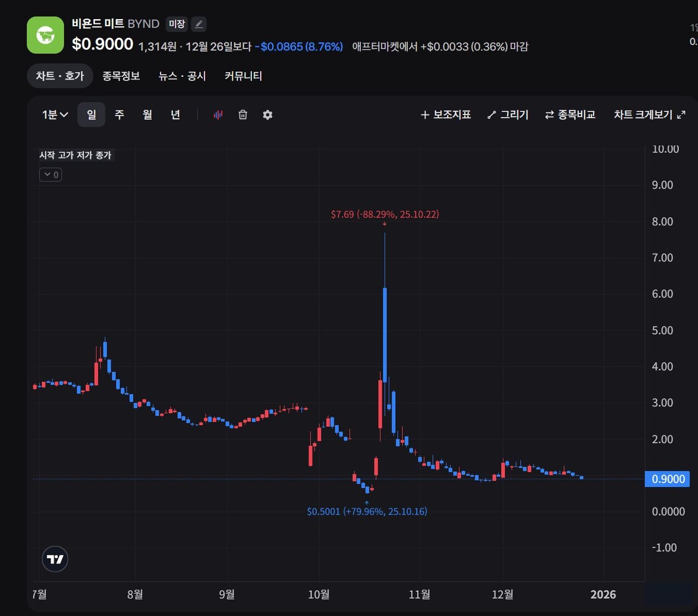The width and height of the screenshot is (698, 616).
Task: Select the 월 monthly timeframe
Action: [x=147, y=114]
